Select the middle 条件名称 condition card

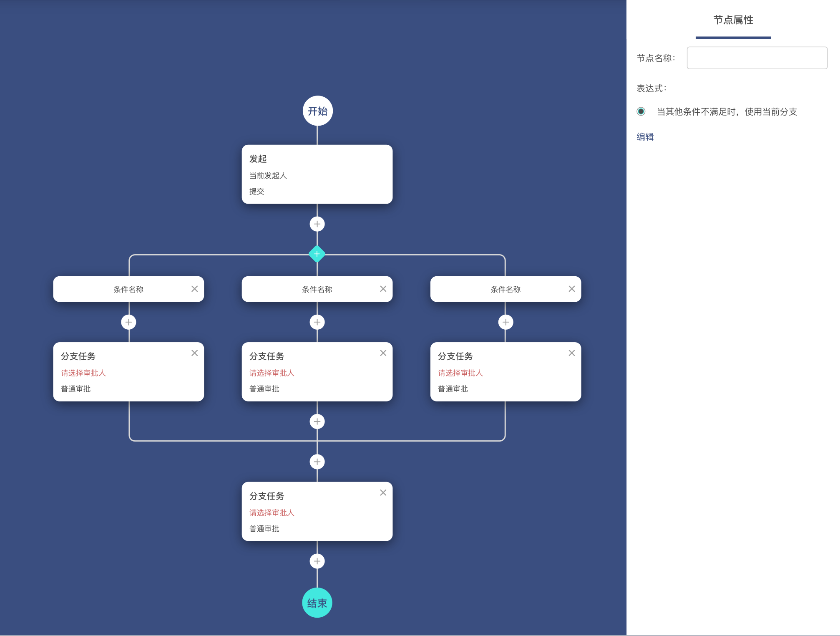pyautogui.click(x=317, y=289)
